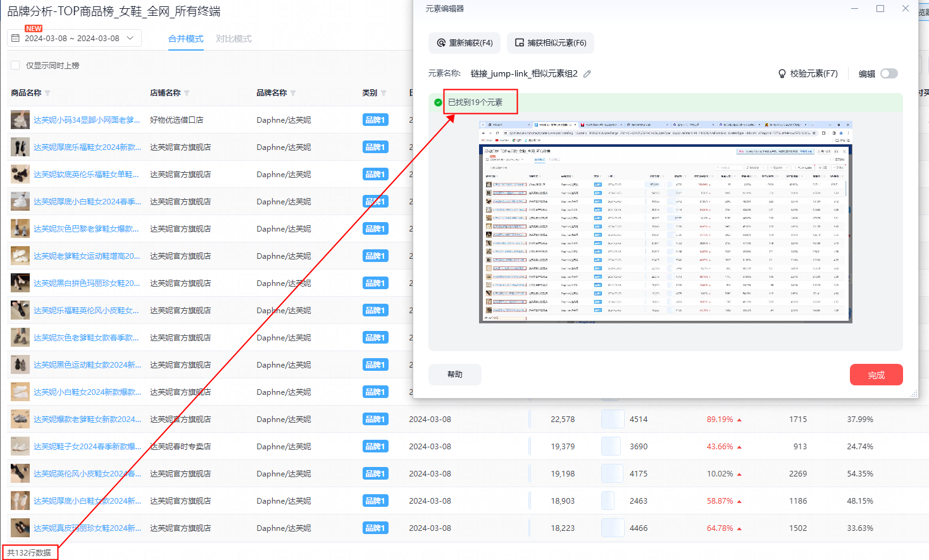Viewport: 929px width, 560px height.
Task: Click the 帮助 help button
Action: point(454,375)
